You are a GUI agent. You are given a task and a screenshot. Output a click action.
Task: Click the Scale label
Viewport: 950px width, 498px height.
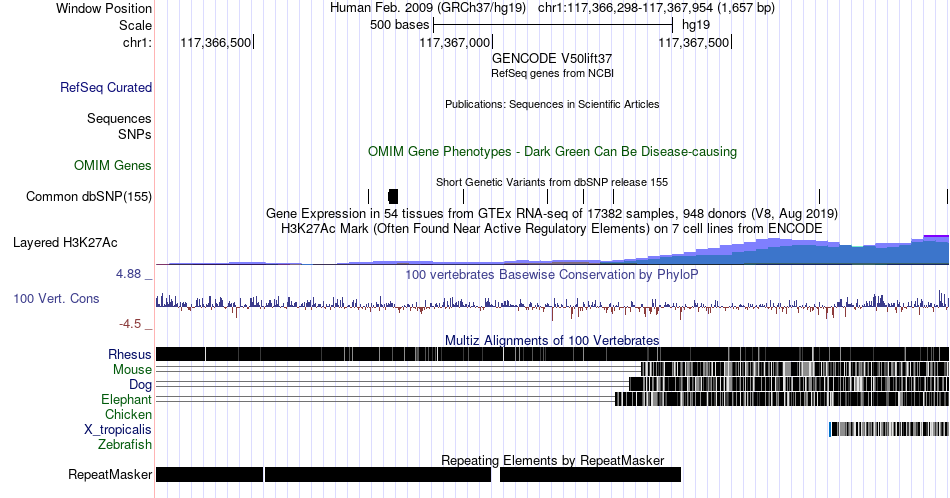click(135, 25)
